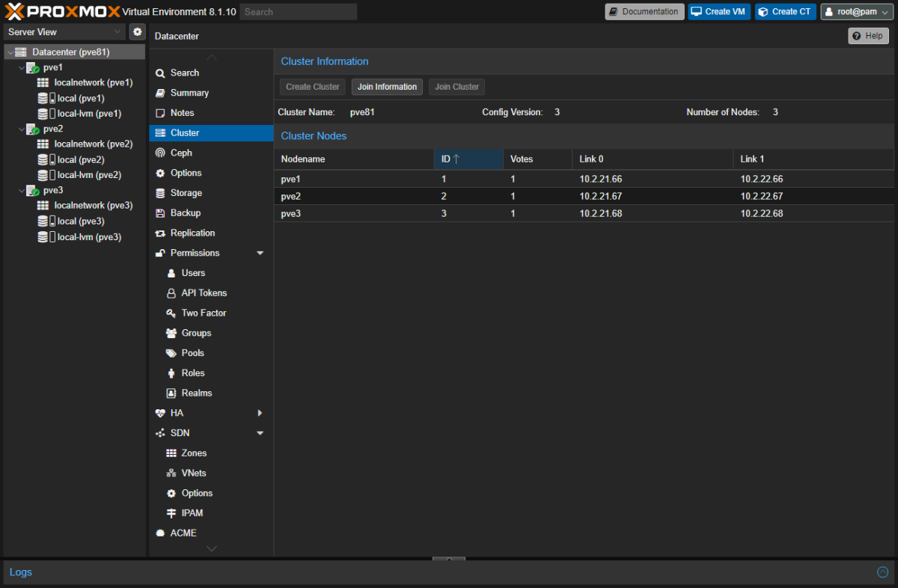Collapse the Permissions submenu arrow

[x=260, y=254]
